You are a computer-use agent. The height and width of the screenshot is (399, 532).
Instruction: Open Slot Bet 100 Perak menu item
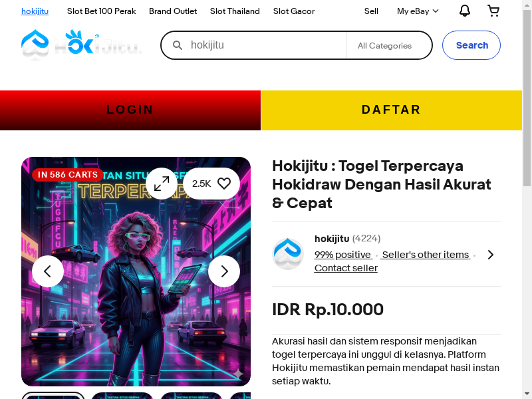tap(102, 11)
